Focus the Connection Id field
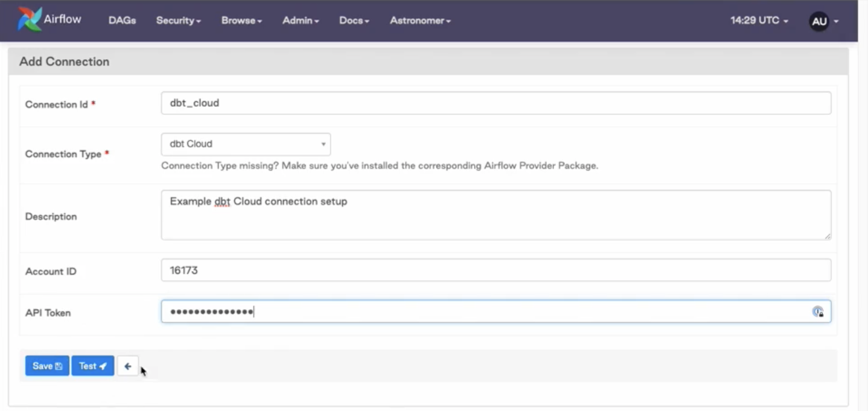Screen dimensions: 868x411 pos(495,103)
